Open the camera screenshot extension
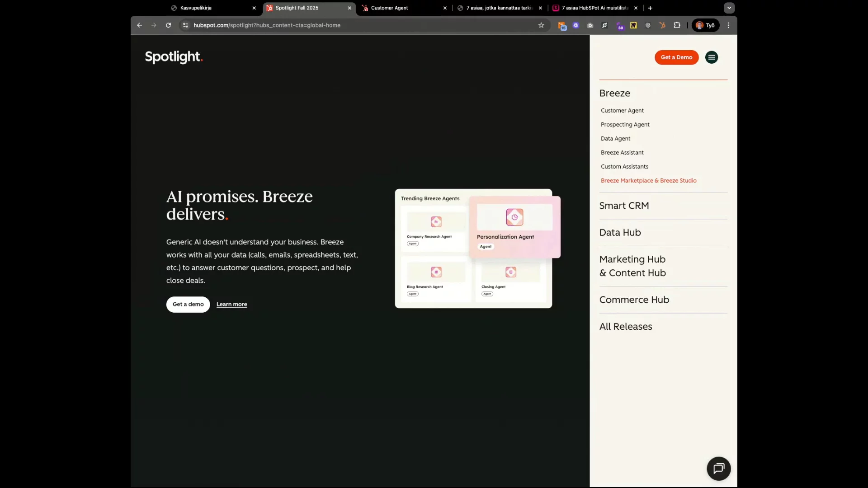The height and width of the screenshot is (488, 868). [x=590, y=25]
